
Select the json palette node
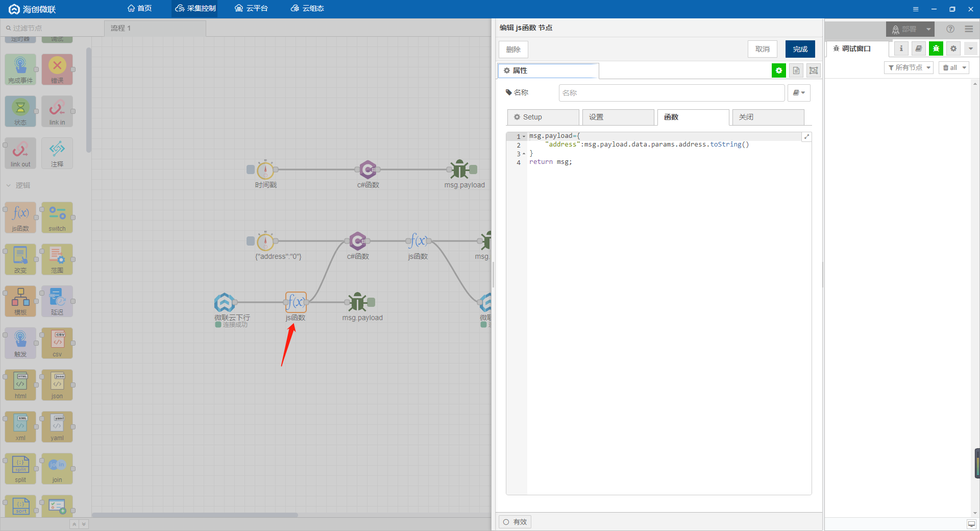(x=57, y=385)
